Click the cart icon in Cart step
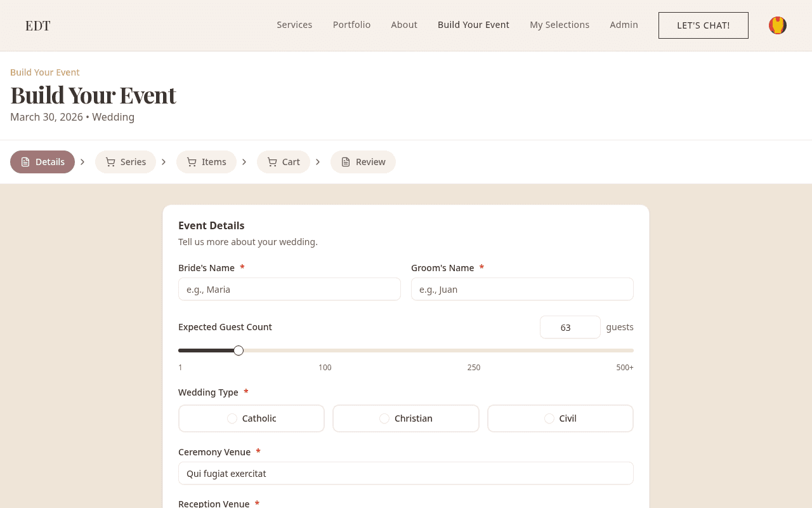 tap(272, 162)
